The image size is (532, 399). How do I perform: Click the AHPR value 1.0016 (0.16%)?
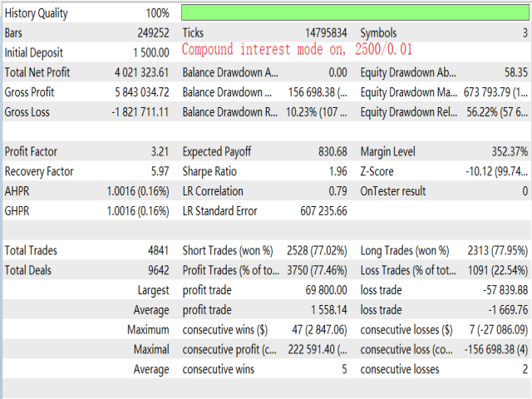(x=138, y=191)
